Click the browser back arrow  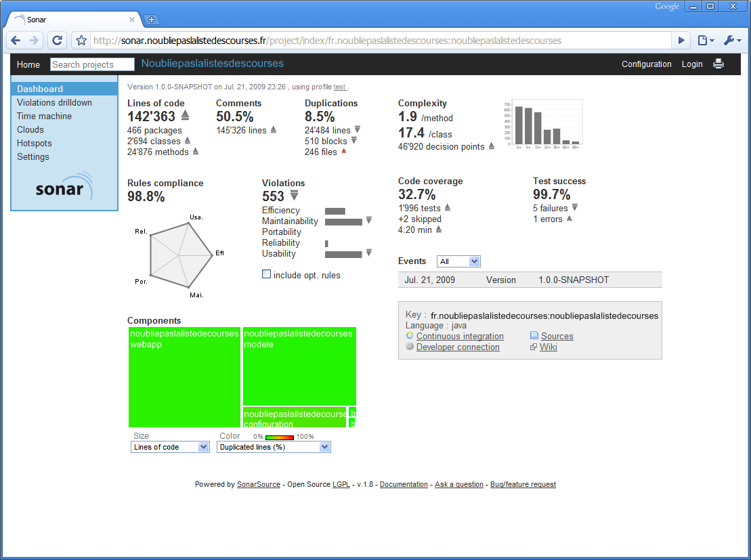16,41
